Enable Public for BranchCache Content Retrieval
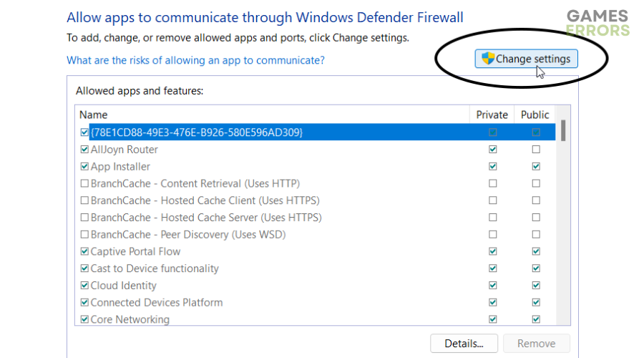Image resolution: width=644 pixels, height=358 pixels. pyautogui.click(x=536, y=183)
